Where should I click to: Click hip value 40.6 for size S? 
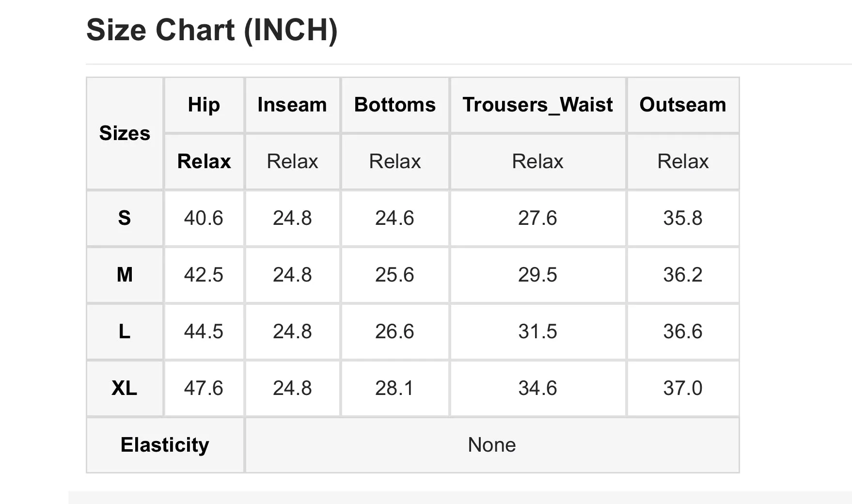click(x=204, y=218)
